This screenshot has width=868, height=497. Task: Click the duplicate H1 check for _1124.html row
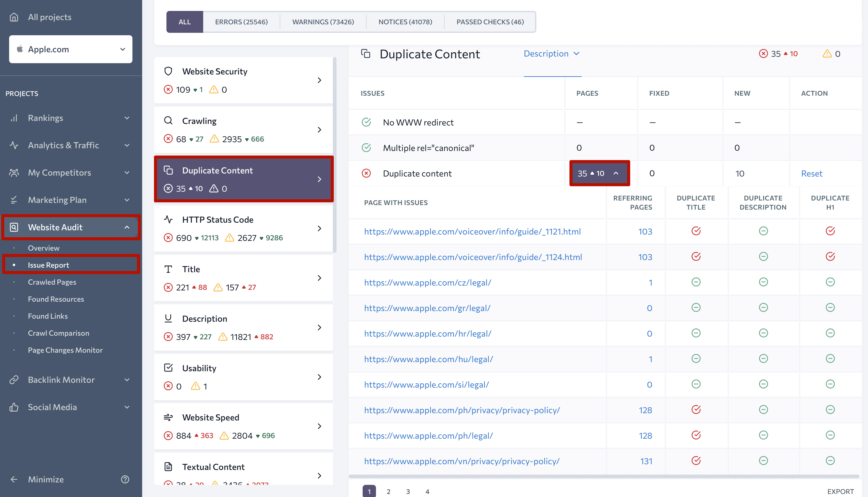pos(830,257)
